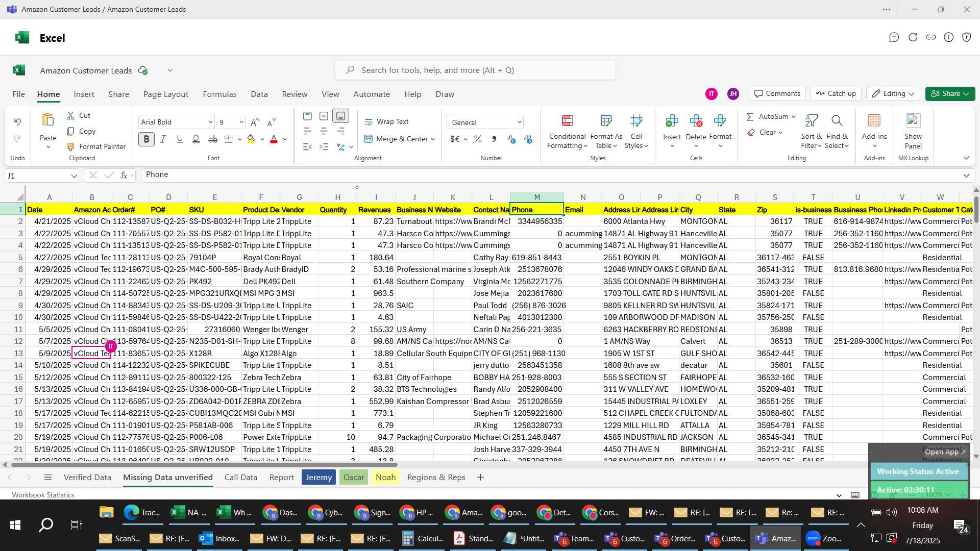Click the Catch up button
This screenshot has height=551, width=980.
(836, 94)
